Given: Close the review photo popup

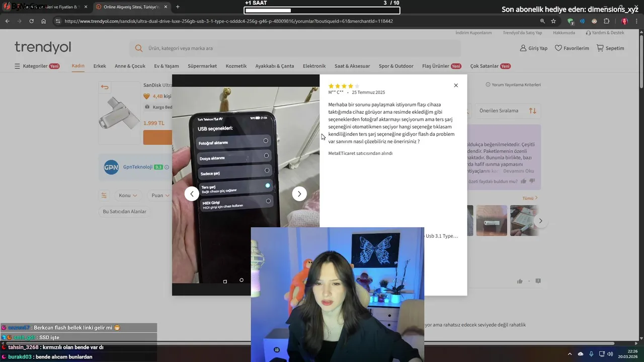Looking at the screenshot, I should (x=456, y=85).
